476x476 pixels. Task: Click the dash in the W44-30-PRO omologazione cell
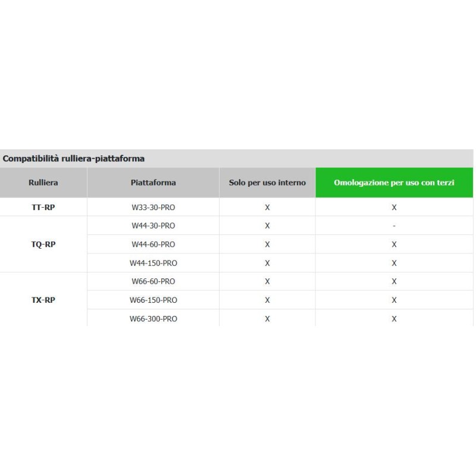click(x=394, y=226)
